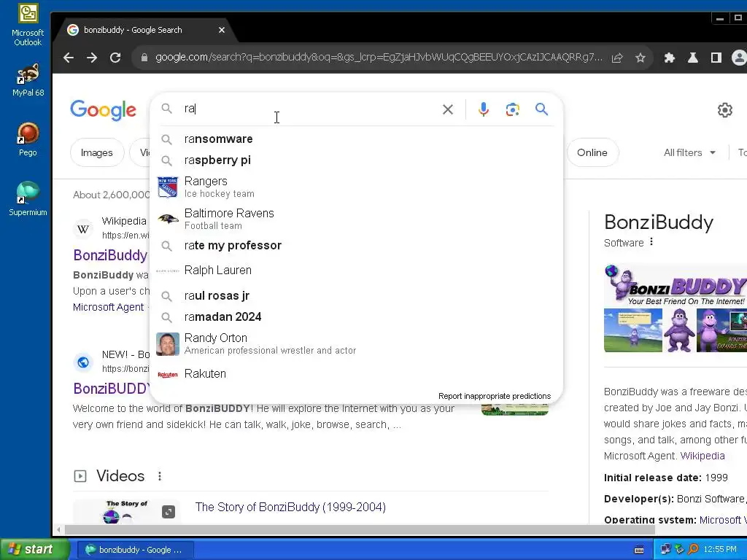The width and height of the screenshot is (747, 560).
Task: Open Wikipedia link in knowledge panel
Action: [x=703, y=456]
